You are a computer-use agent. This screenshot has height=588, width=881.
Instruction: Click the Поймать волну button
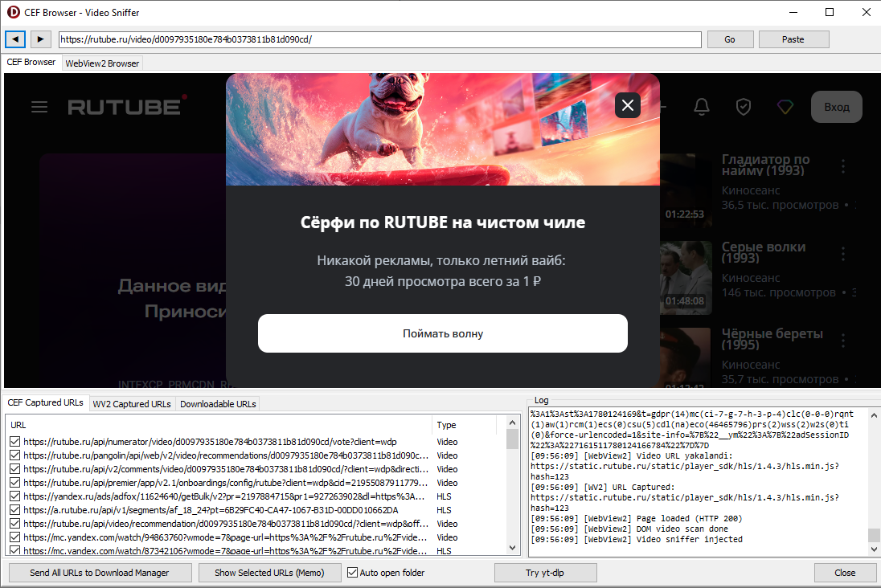click(443, 333)
